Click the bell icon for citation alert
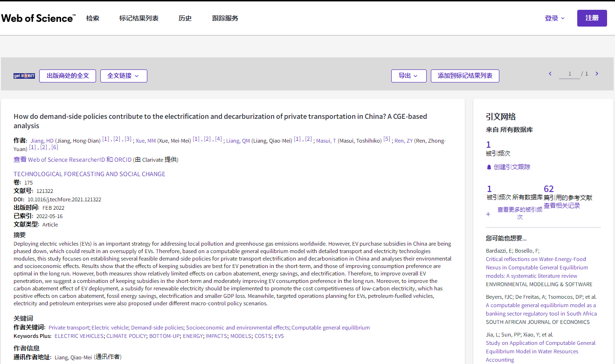Screen dimensions: 615x364 pos(489,167)
